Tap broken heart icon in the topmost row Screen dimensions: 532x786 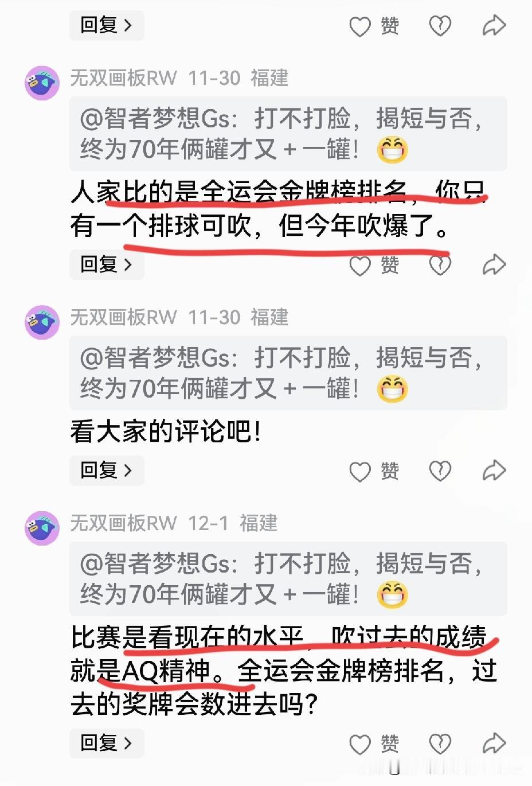440,26
